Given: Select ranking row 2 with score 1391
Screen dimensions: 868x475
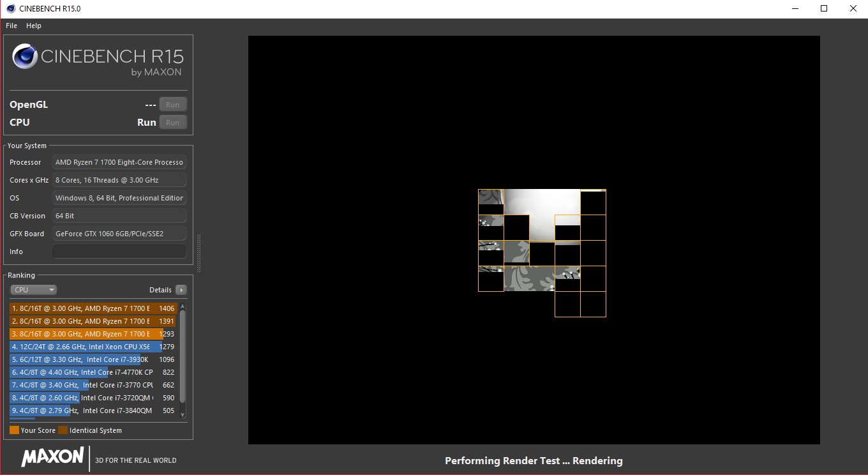Looking at the screenshot, I should coord(93,321).
